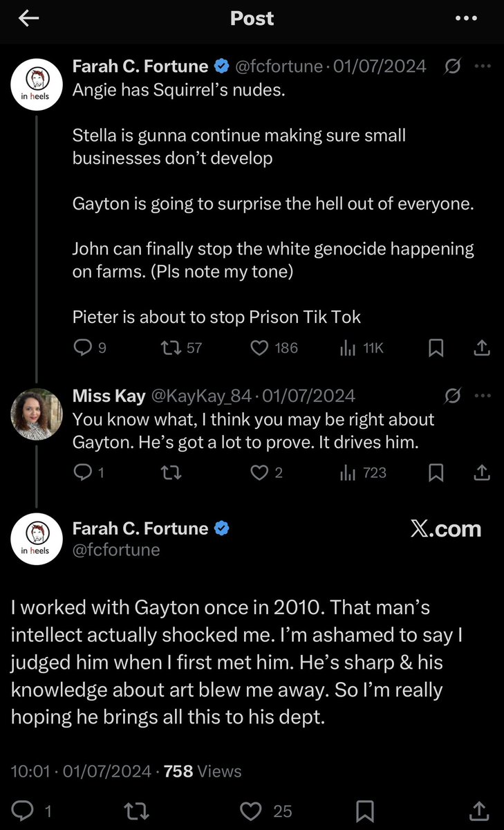Click the X.com logo
This screenshot has width=504, height=830.
click(x=445, y=529)
